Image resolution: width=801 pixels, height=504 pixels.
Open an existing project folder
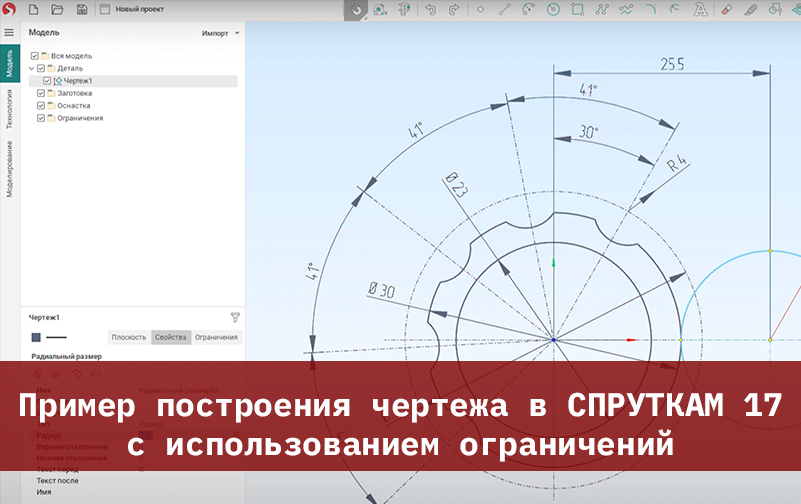point(57,9)
